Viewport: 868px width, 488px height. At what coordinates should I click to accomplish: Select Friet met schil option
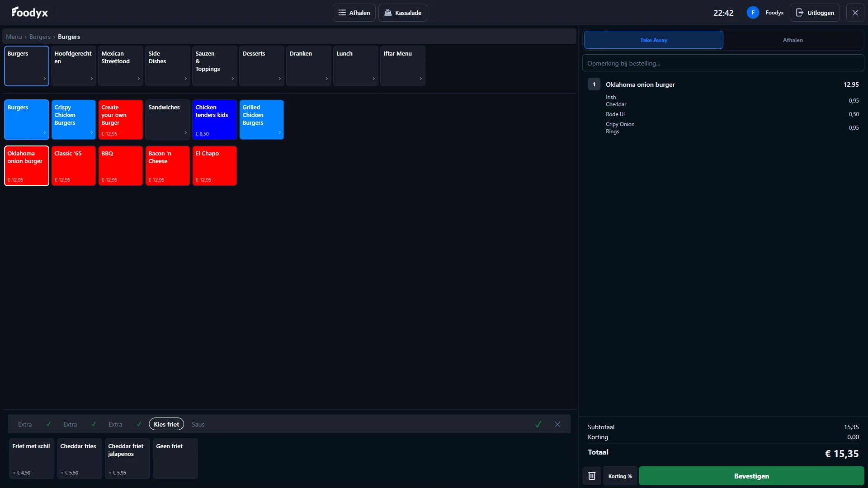[x=32, y=459]
